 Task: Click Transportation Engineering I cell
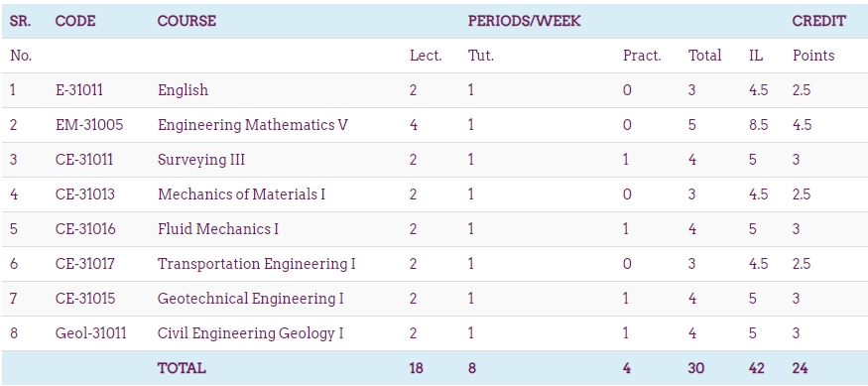256,264
